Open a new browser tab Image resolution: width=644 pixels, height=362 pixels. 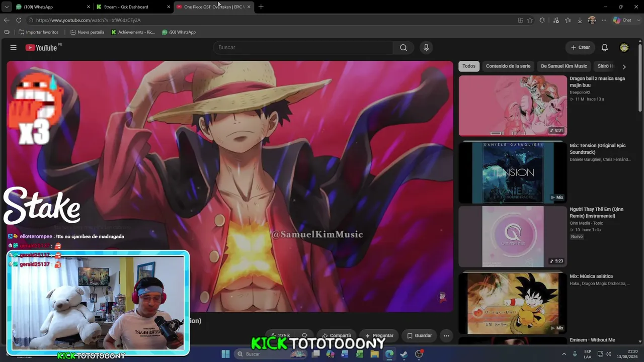[261, 7]
